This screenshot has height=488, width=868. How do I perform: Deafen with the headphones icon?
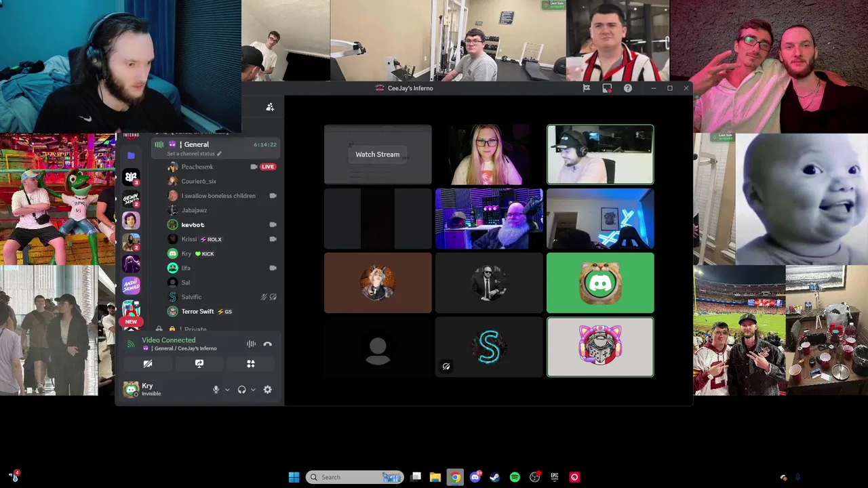(x=241, y=390)
